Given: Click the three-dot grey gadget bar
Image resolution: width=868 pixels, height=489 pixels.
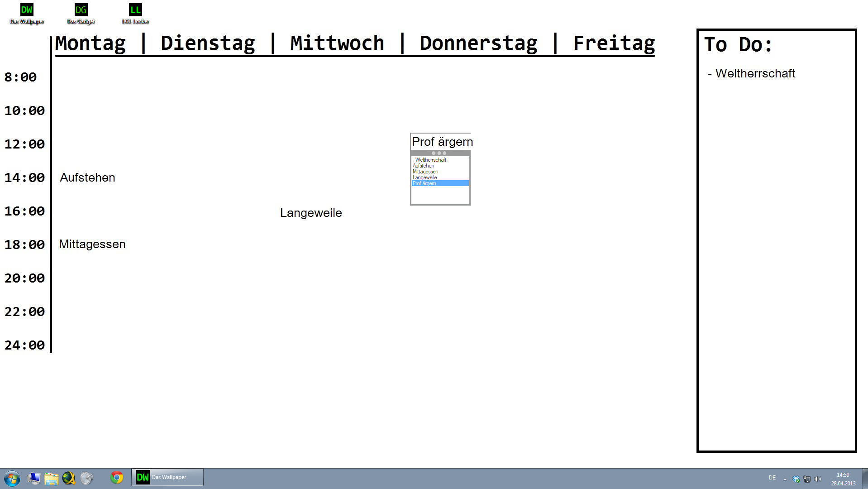Looking at the screenshot, I should click(440, 153).
